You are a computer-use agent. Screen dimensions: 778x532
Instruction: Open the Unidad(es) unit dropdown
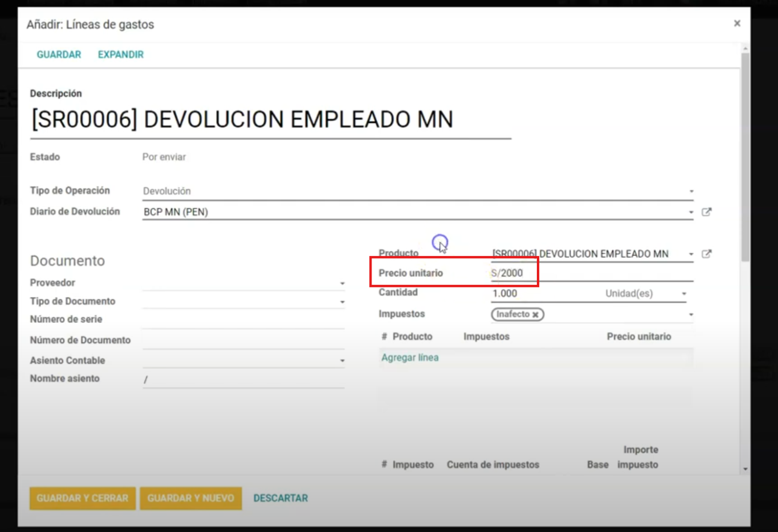pos(684,294)
